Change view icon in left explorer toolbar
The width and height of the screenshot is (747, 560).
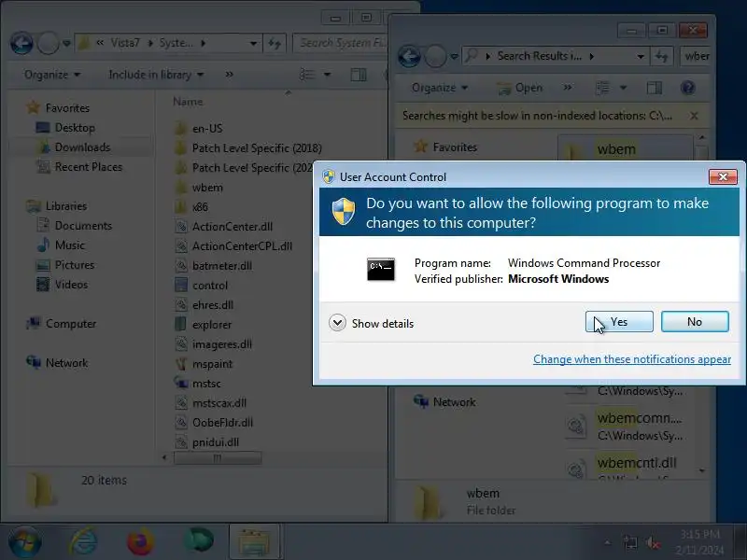(x=307, y=75)
